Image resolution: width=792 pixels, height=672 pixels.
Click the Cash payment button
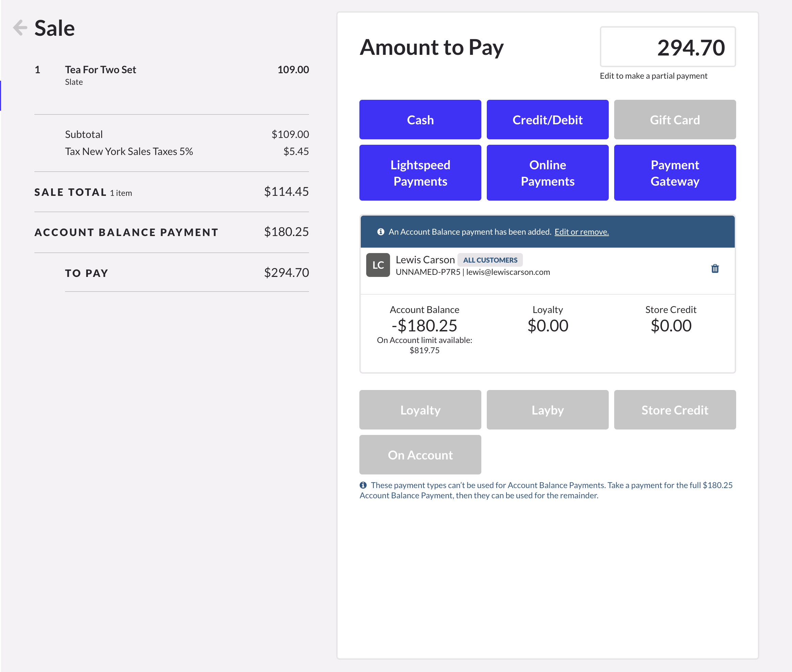[x=421, y=119]
